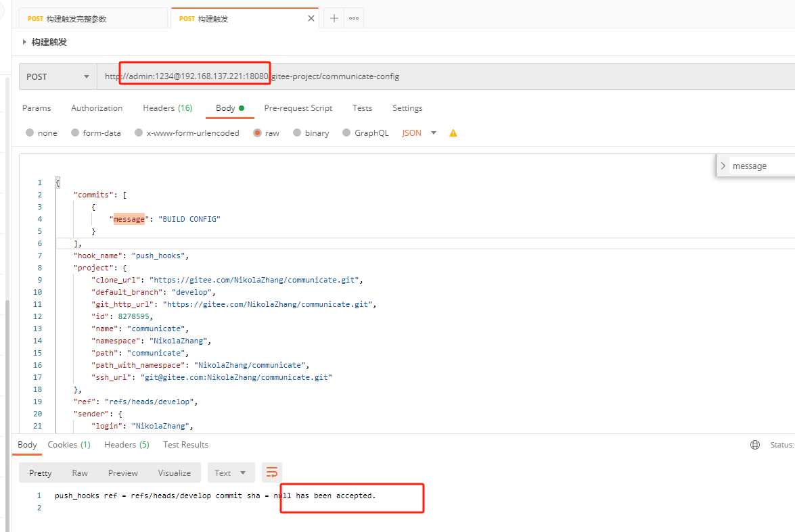Click the orange warning triangle icon

pos(453,133)
